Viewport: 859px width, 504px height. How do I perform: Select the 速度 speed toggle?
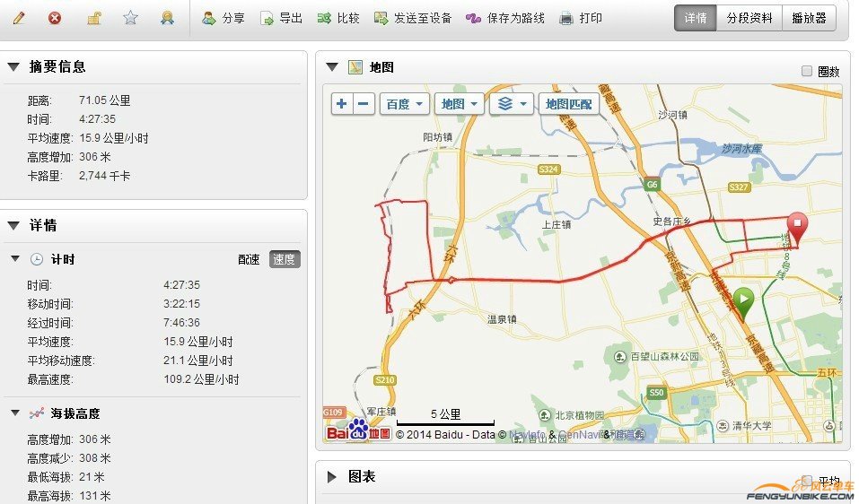(285, 259)
